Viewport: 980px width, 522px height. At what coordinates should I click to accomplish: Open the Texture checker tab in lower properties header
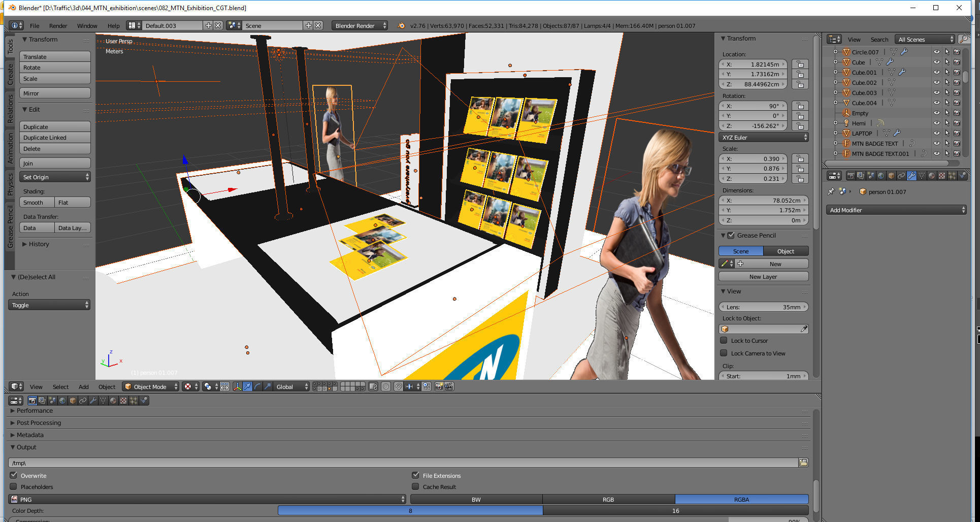(123, 401)
